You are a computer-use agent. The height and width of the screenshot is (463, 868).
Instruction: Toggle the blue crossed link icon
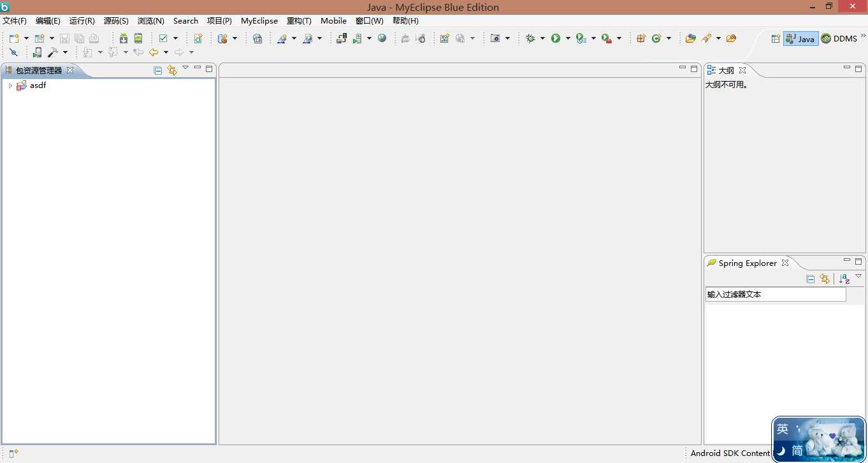coord(13,52)
